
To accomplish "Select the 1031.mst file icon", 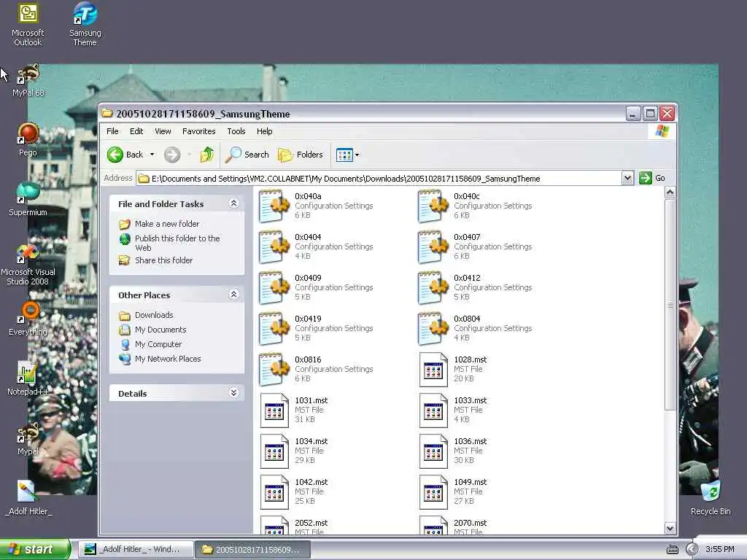I will click(274, 410).
